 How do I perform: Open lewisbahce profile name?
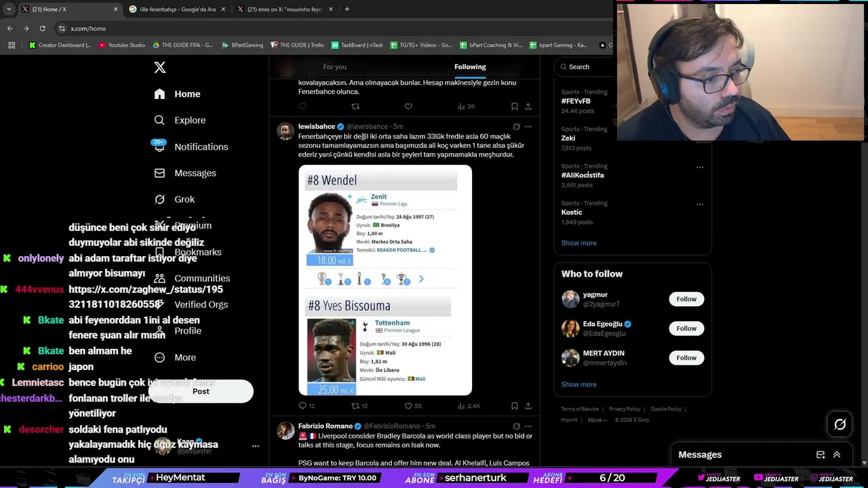pyautogui.click(x=317, y=127)
